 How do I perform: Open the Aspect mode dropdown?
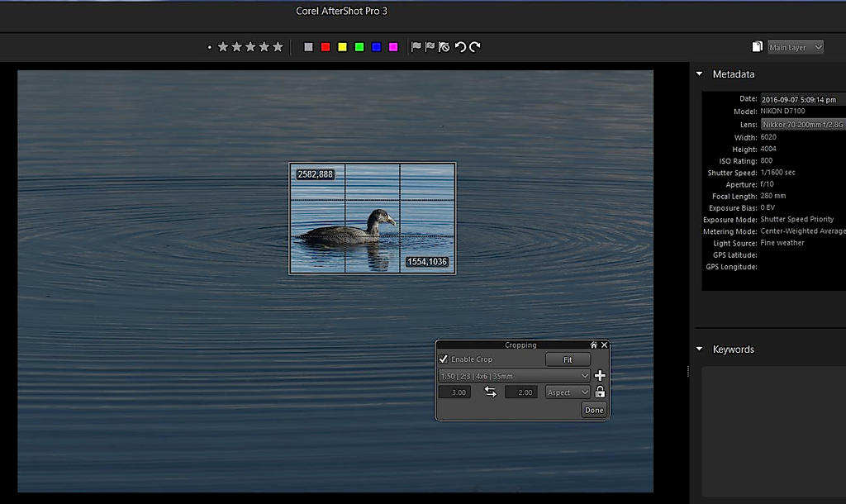click(568, 392)
